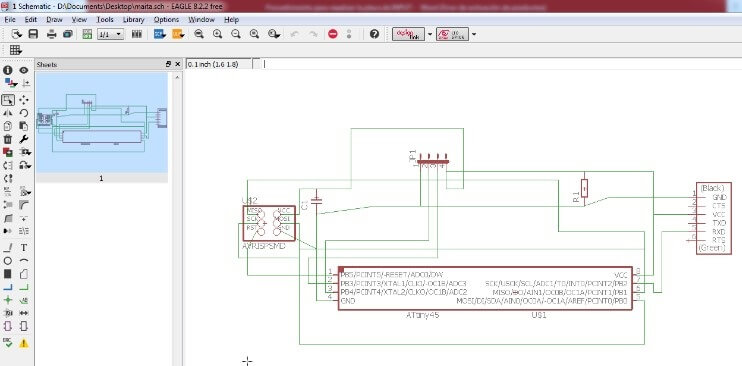Click the zoom in magnifier icon
Image resolution: width=742 pixels, height=366 pixels.
(217, 34)
